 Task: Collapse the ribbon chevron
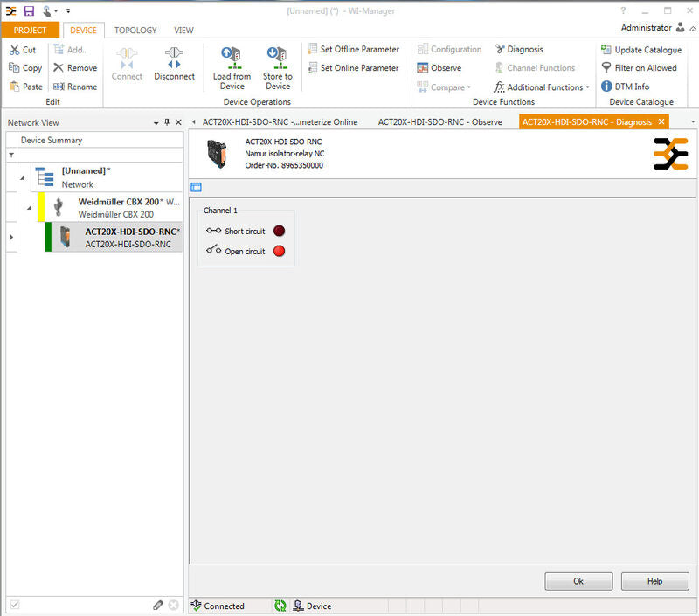coord(693,29)
